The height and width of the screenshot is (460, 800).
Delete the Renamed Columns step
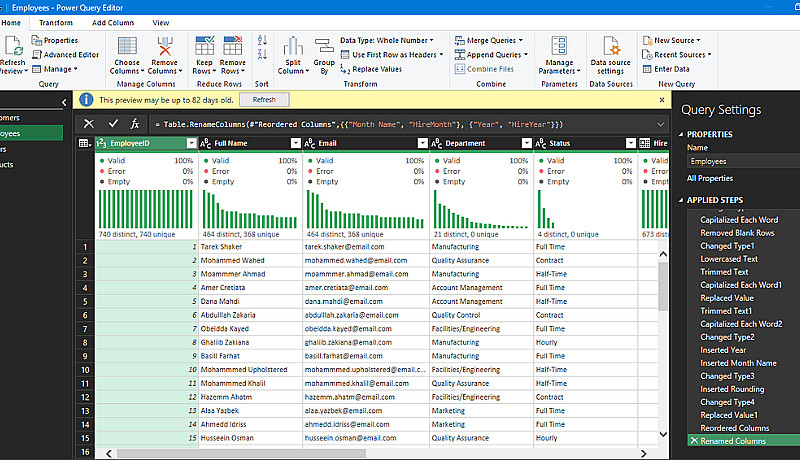click(x=694, y=441)
